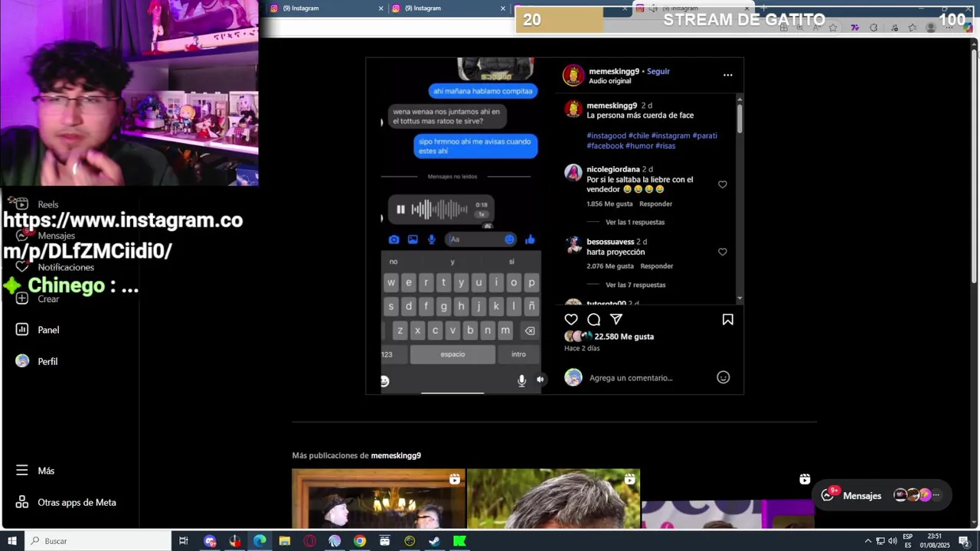Image resolution: width=980 pixels, height=551 pixels.
Task: Expand Ver las 1 respuestas
Action: click(635, 223)
